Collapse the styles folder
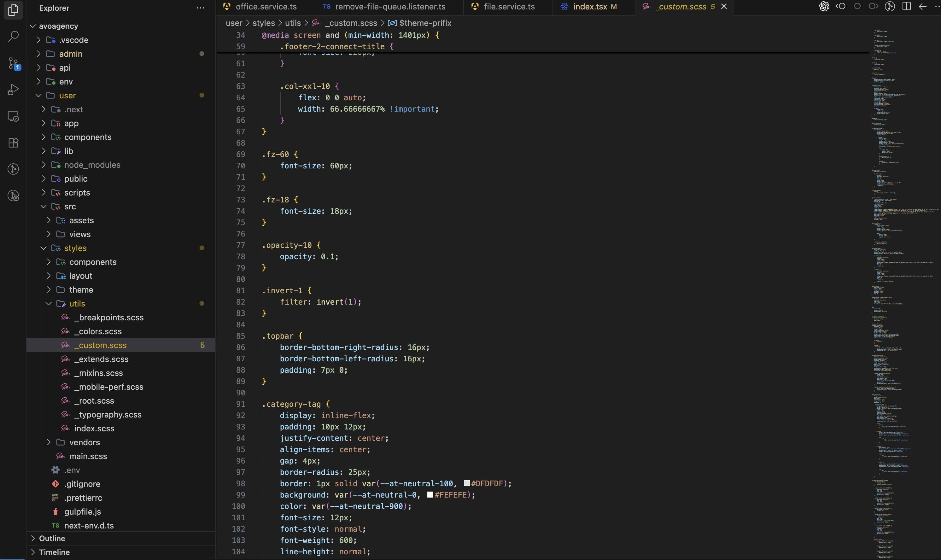The height and width of the screenshot is (560, 941). 121,248
